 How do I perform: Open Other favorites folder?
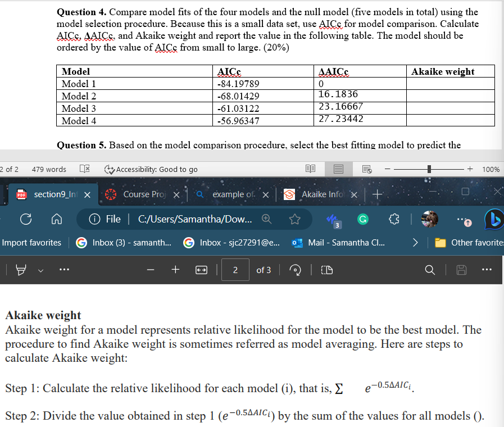click(469, 243)
